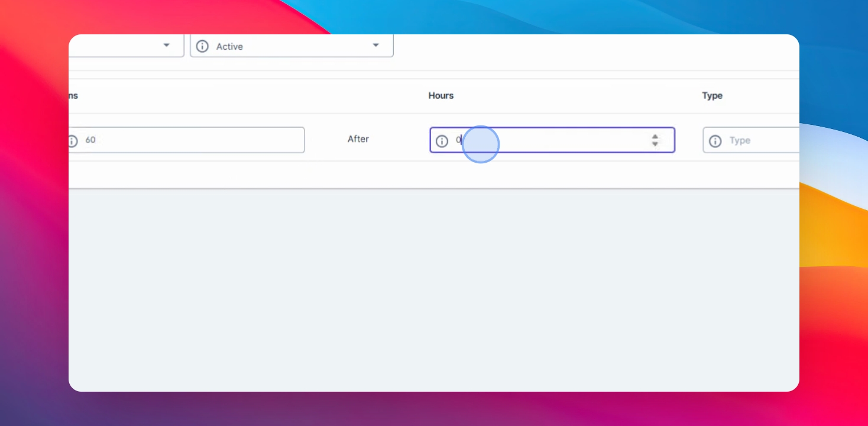Viewport: 868px width, 426px height.
Task: Focus the Hours number input
Action: (552, 140)
